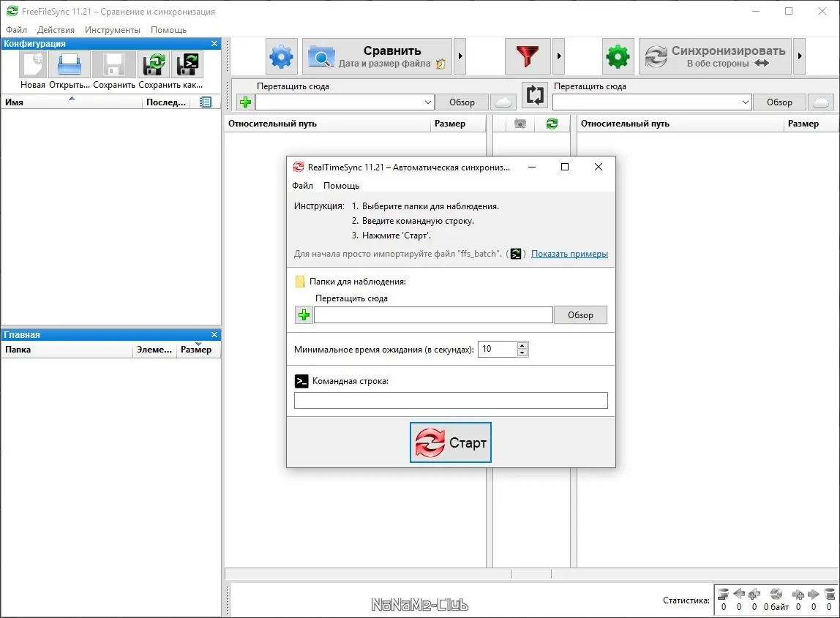The image size is (840, 618).
Task: Click the green sync action icon in the middle header
Action: [552, 124]
